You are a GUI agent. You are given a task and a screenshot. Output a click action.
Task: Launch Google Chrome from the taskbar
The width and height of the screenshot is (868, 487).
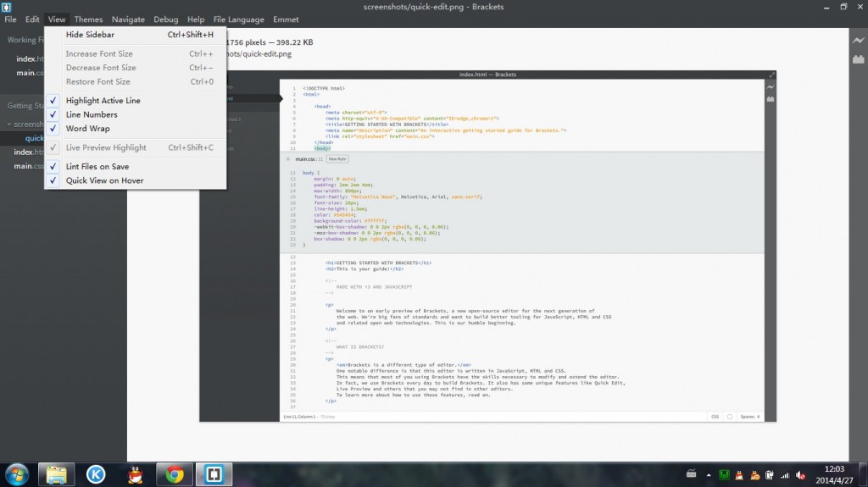175,475
